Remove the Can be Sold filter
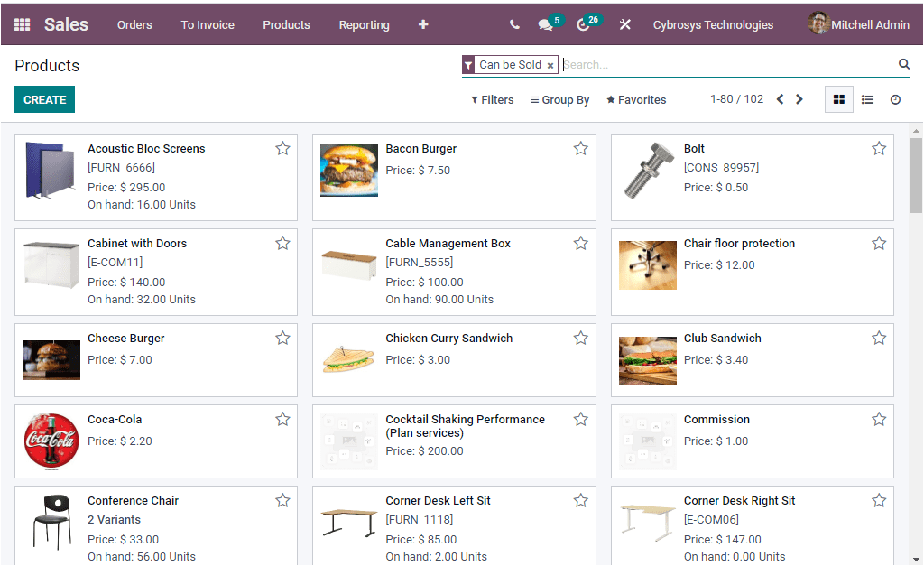The width and height of the screenshot is (924, 566). [x=550, y=65]
